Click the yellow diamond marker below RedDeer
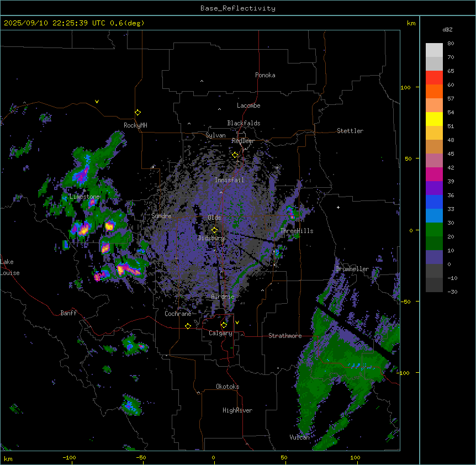The height and width of the screenshot is (465, 476). (235, 155)
